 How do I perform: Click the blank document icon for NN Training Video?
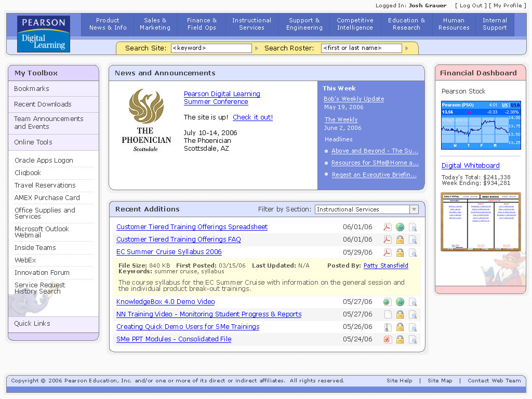pyautogui.click(x=387, y=314)
